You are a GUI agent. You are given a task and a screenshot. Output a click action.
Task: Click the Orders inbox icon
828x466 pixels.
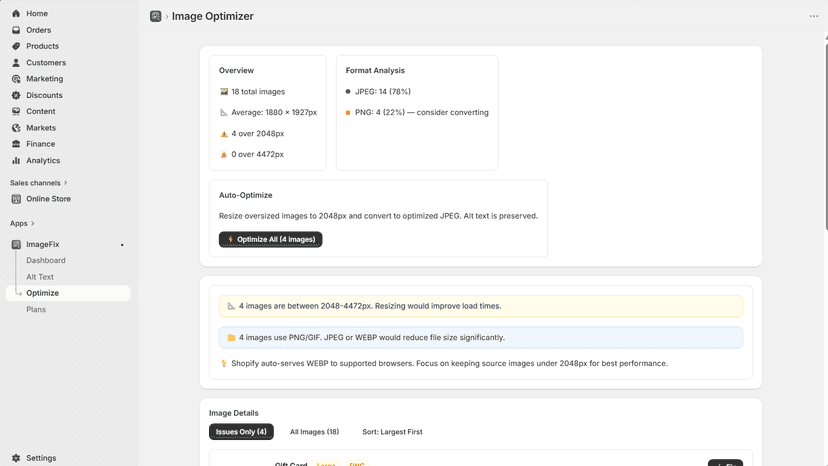click(x=16, y=30)
